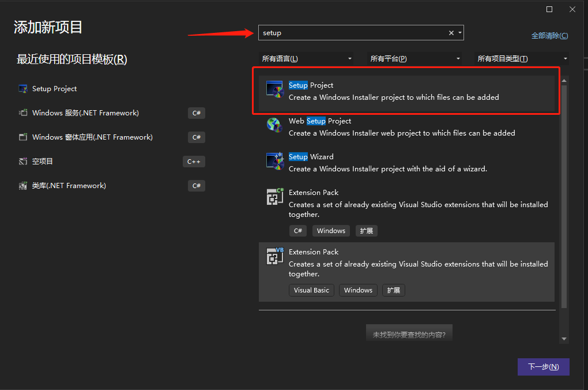Select the Extension Pack tagged C#

[x=406, y=213]
